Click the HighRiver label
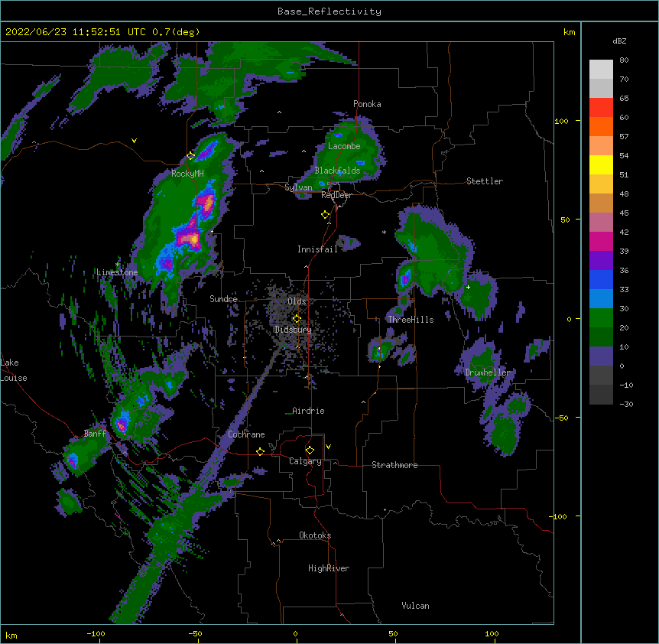The height and width of the screenshot is (644, 659). pos(329,568)
